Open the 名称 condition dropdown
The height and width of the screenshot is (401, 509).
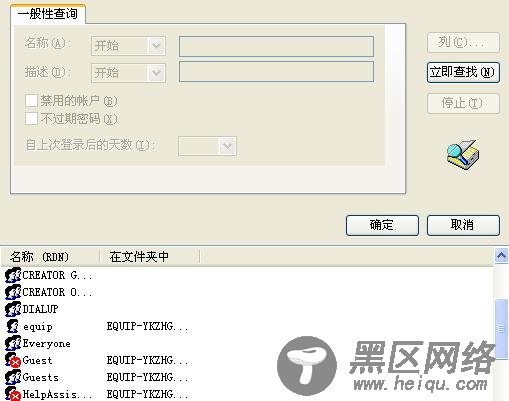pos(128,46)
